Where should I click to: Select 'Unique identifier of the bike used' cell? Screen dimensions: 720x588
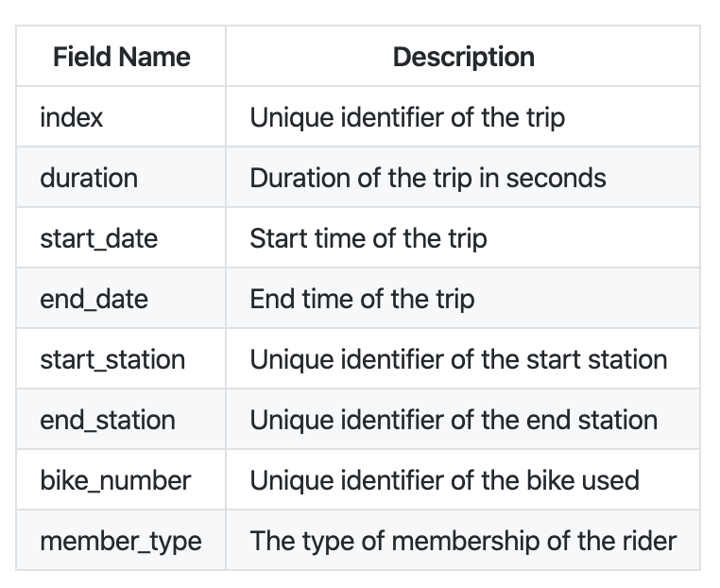click(444, 480)
